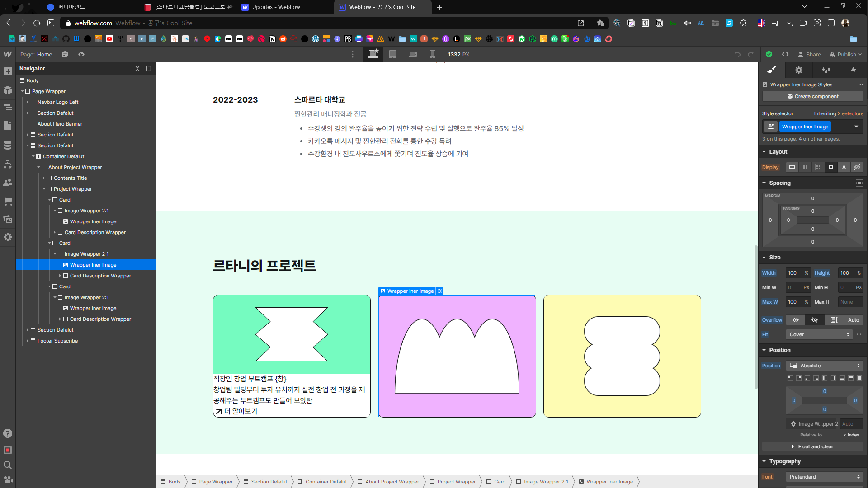Collapse the Layout section

764,152
